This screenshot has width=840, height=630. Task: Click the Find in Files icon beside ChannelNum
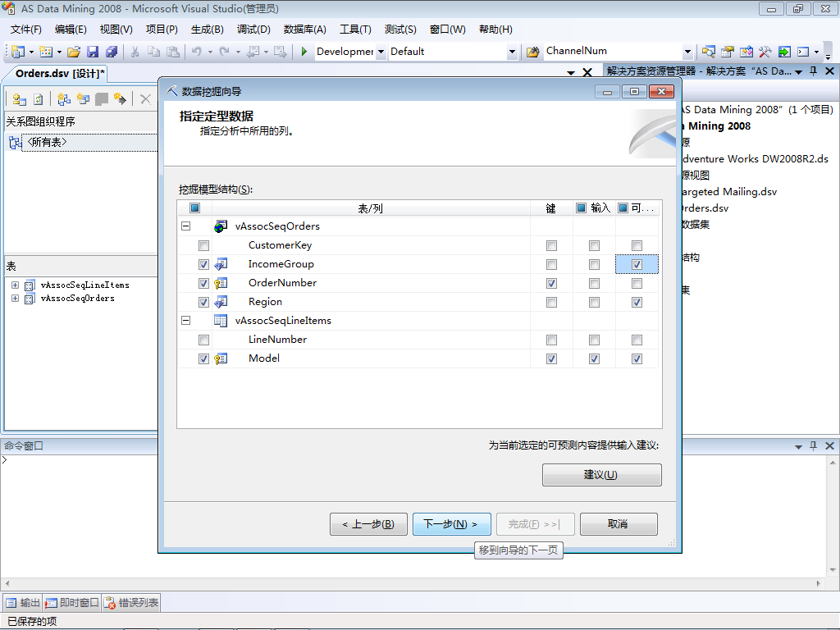[532, 52]
